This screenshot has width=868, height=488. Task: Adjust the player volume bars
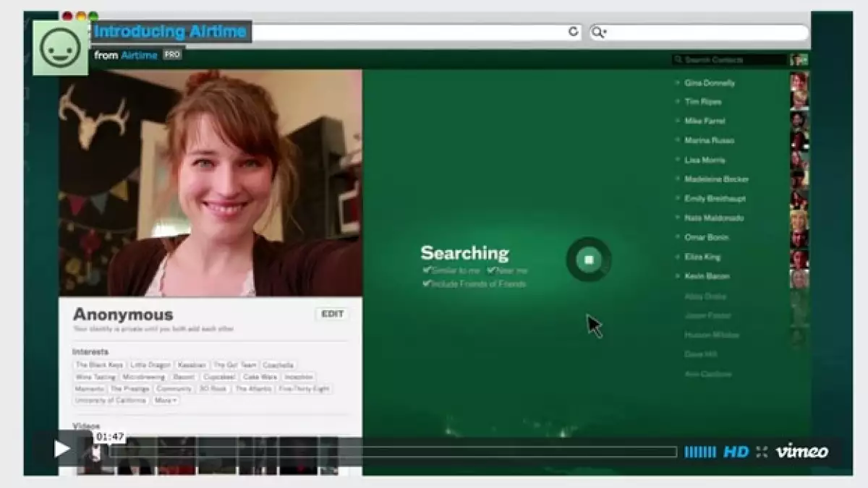tap(699, 452)
